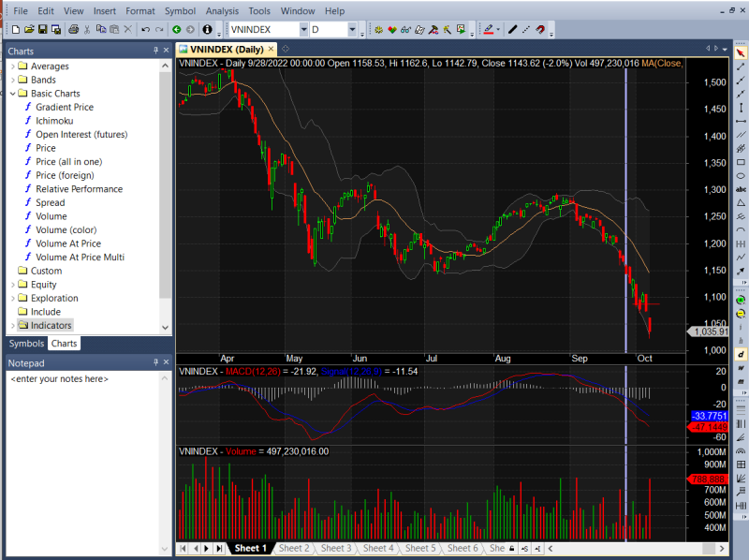This screenshot has height=560, width=749.
Task: Switch to the Symbols tab
Action: pos(26,344)
